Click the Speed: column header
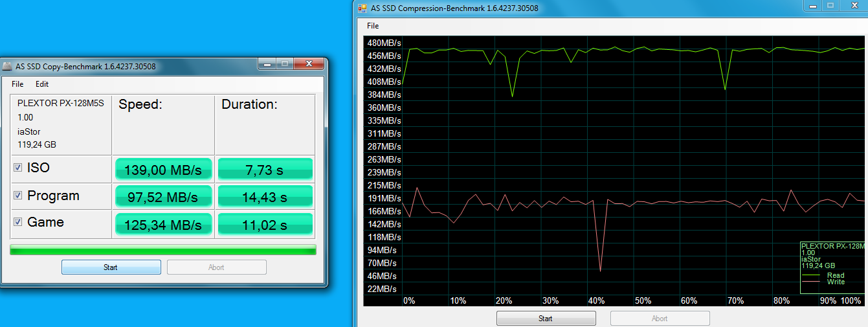868x327 pixels. 140,104
